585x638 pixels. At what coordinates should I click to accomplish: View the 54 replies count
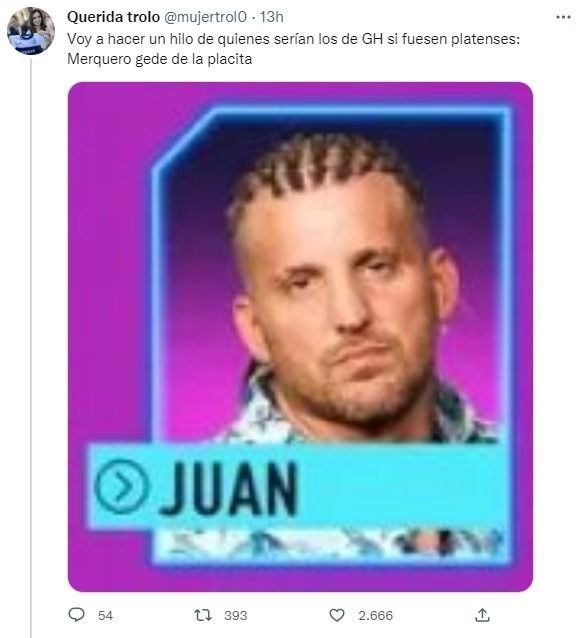[105, 615]
